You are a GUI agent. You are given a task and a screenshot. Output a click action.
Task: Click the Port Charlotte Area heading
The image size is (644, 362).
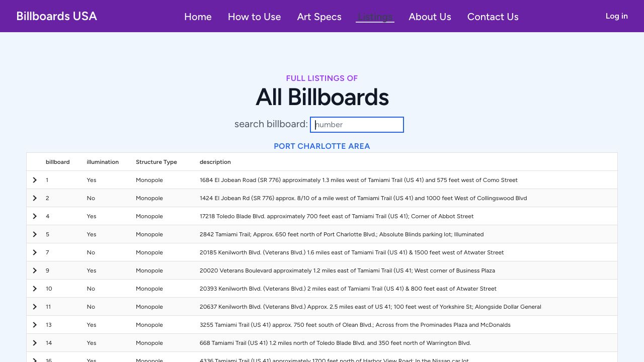(322, 146)
